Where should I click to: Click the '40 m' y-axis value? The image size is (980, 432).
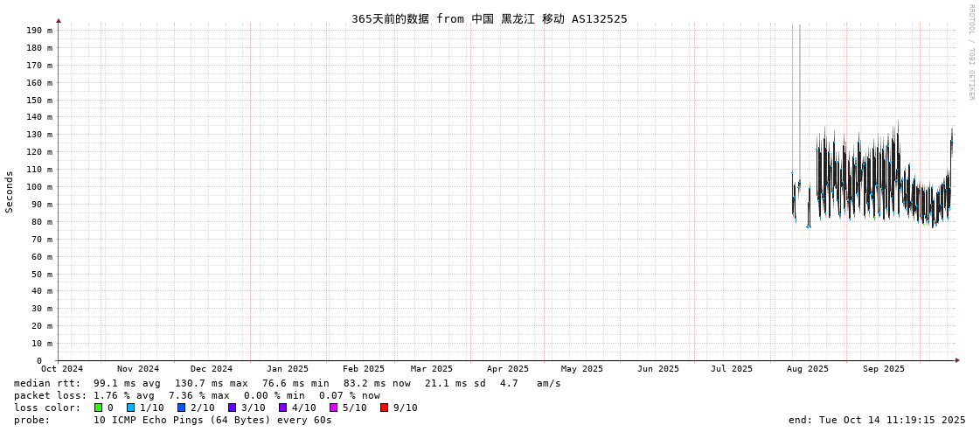[42, 291]
